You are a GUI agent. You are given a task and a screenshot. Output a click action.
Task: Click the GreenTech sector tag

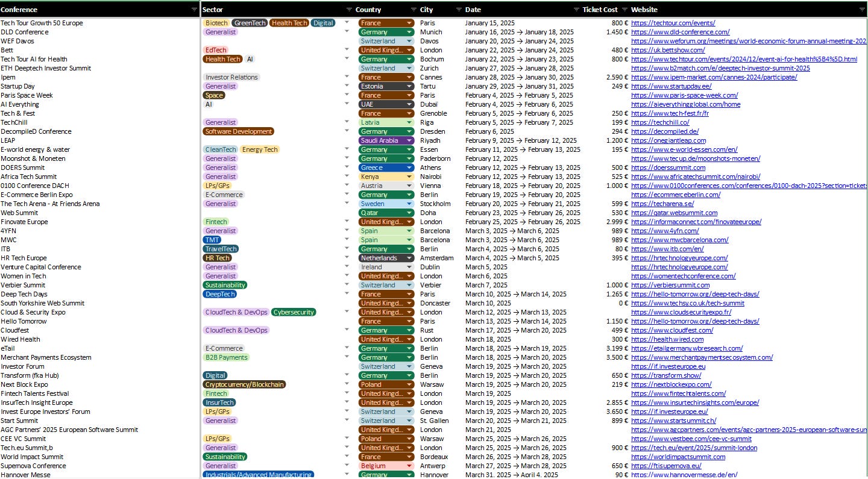pos(250,23)
